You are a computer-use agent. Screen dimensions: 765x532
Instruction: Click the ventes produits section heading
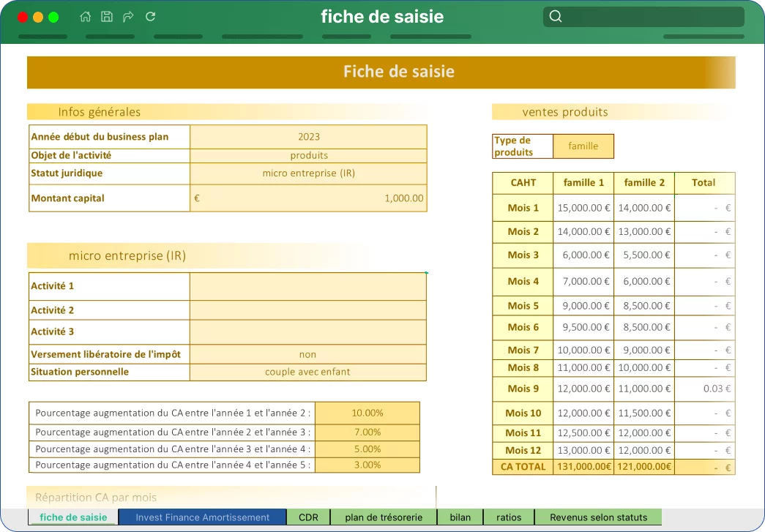click(x=565, y=112)
